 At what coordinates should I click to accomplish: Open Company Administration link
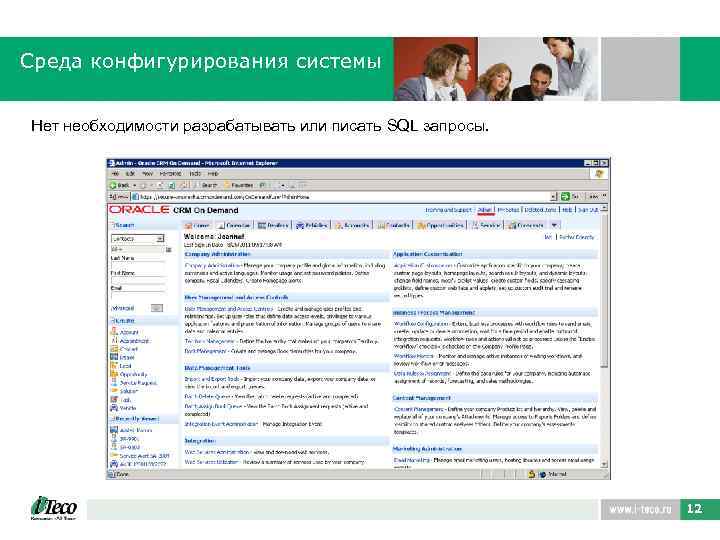tap(213, 265)
